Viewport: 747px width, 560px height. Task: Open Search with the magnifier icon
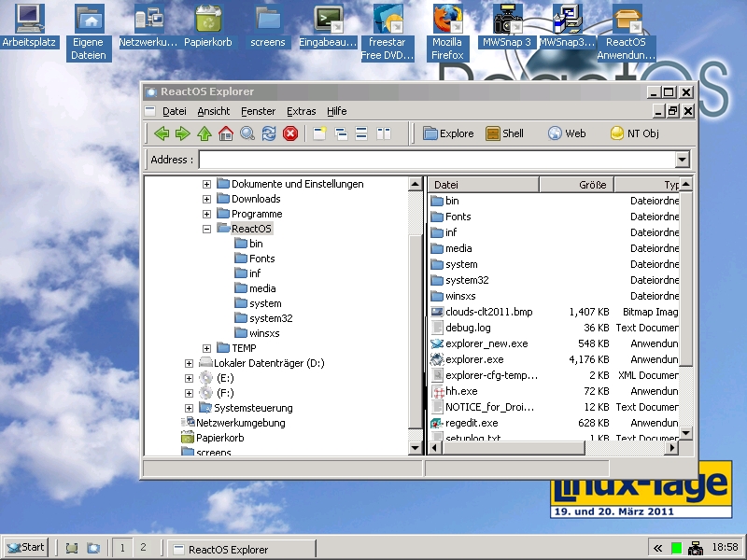coord(247,133)
